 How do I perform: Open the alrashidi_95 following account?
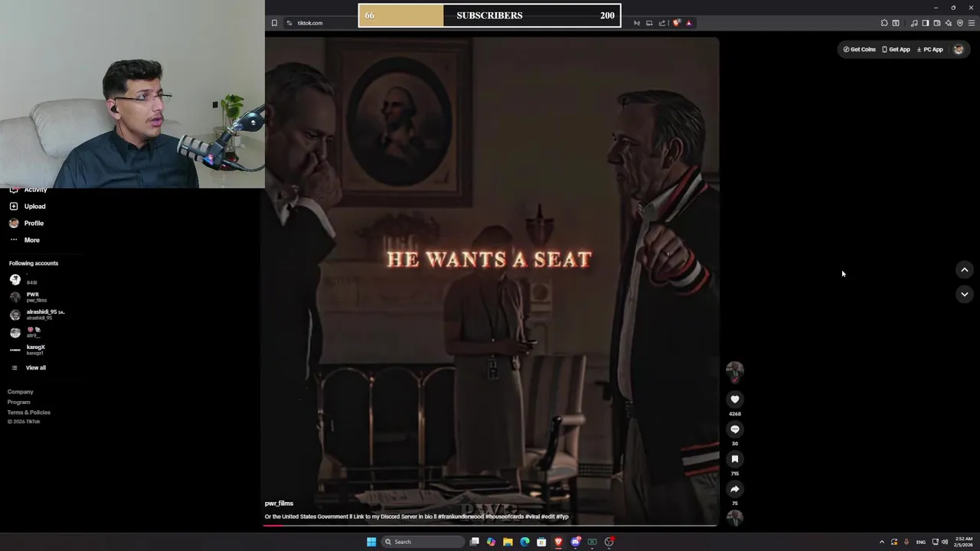(x=37, y=315)
